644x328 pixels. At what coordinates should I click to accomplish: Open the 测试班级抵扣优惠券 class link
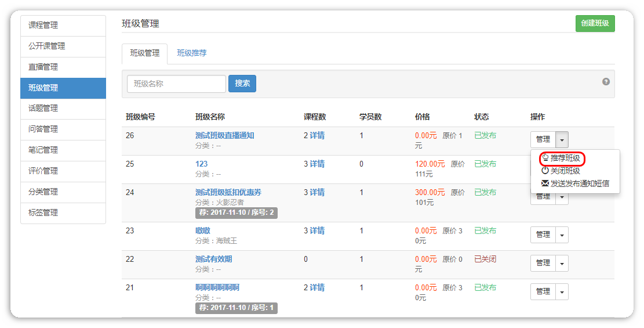click(228, 193)
